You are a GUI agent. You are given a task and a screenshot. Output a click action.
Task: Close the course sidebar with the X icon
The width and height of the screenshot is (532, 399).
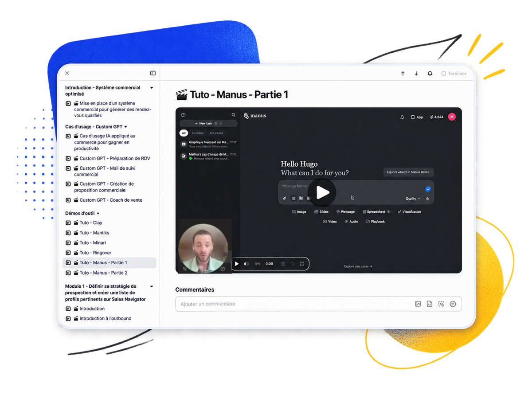pyautogui.click(x=67, y=73)
